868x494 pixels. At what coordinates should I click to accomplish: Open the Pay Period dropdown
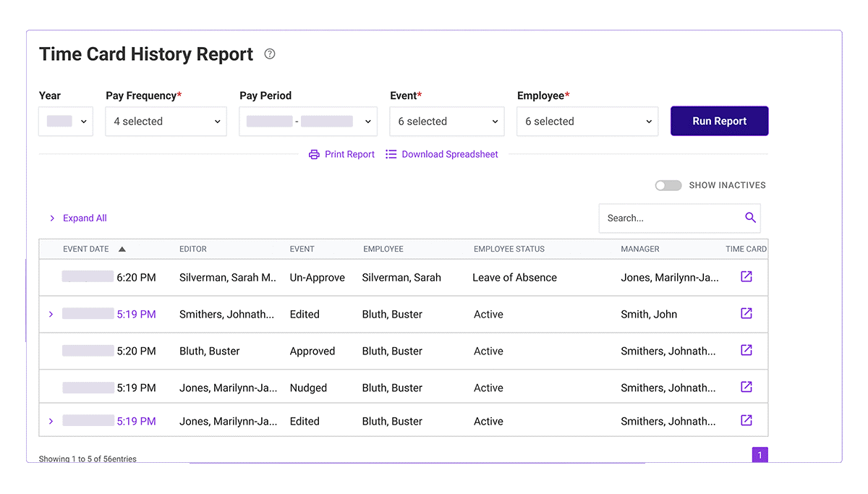pos(307,121)
